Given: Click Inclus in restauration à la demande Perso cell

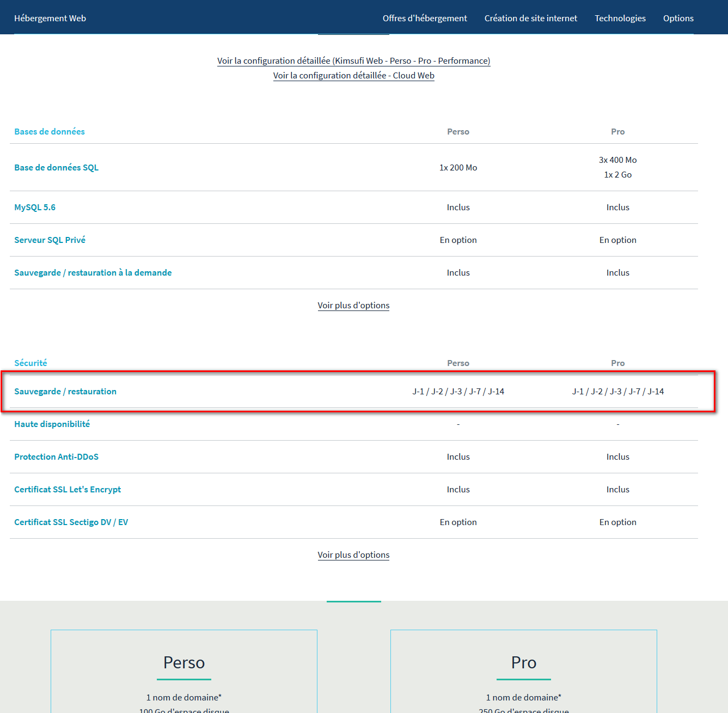Looking at the screenshot, I should coord(458,272).
